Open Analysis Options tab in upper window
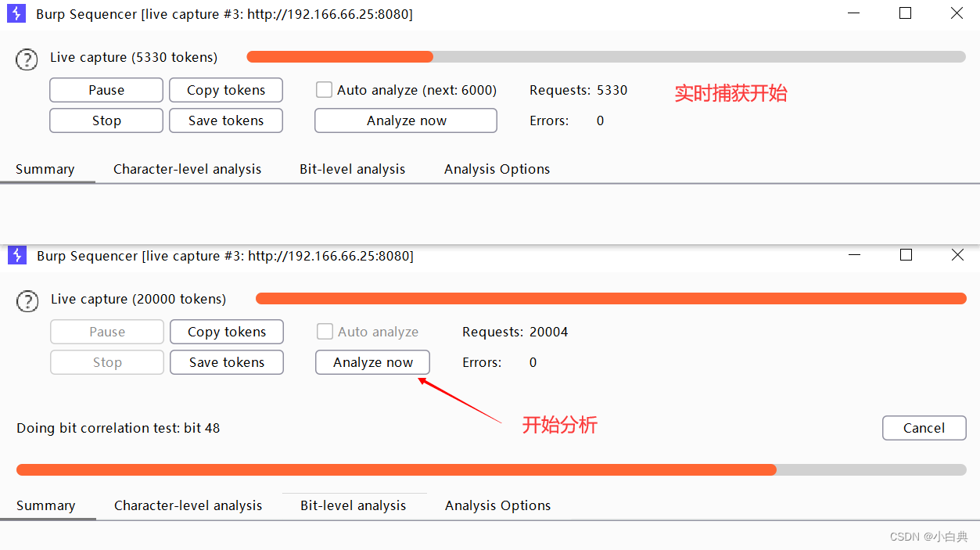Viewport: 980px width, 550px height. coord(497,169)
